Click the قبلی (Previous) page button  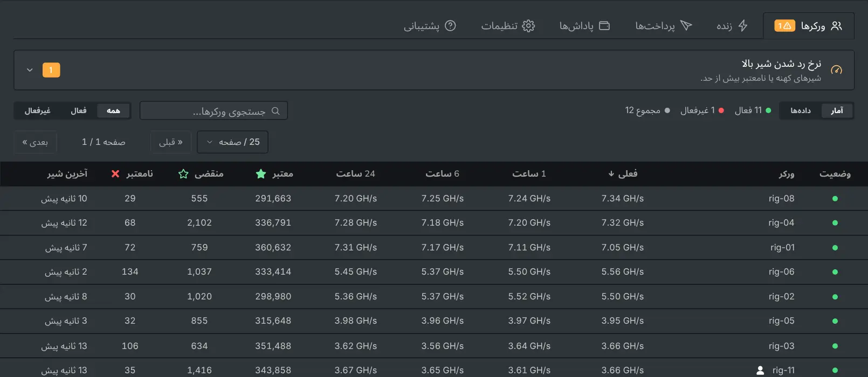pos(170,142)
